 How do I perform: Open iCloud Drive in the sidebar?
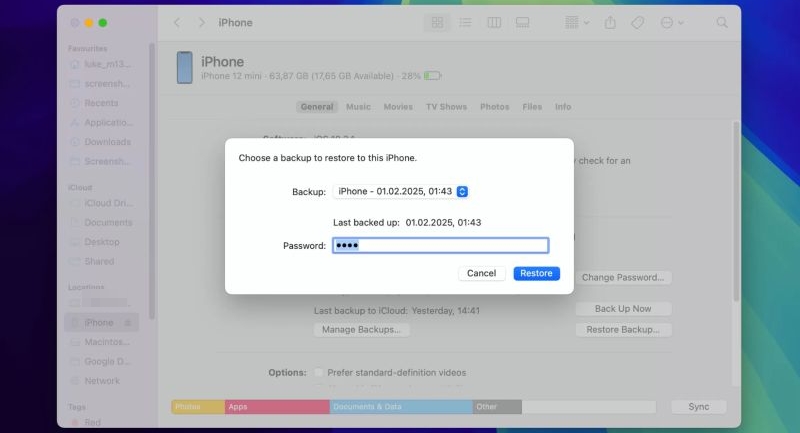click(x=101, y=203)
